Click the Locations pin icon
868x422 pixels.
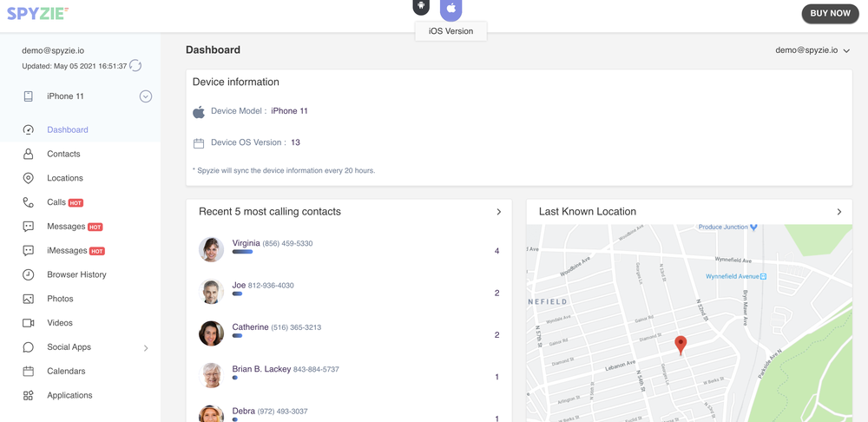tap(29, 178)
